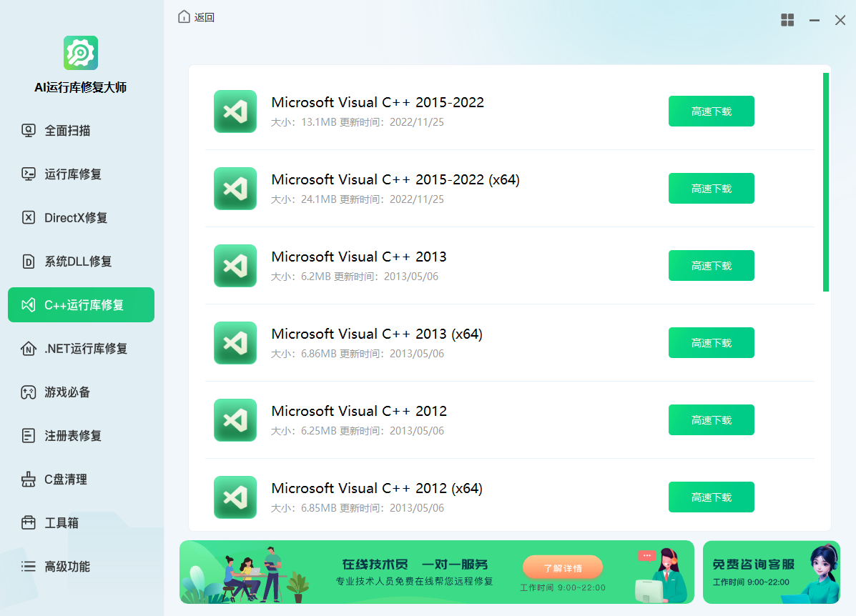The width and height of the screenshot is (856, 616).
Task: Open the 免费咨询客服 banner
Action: coord(771,572)
